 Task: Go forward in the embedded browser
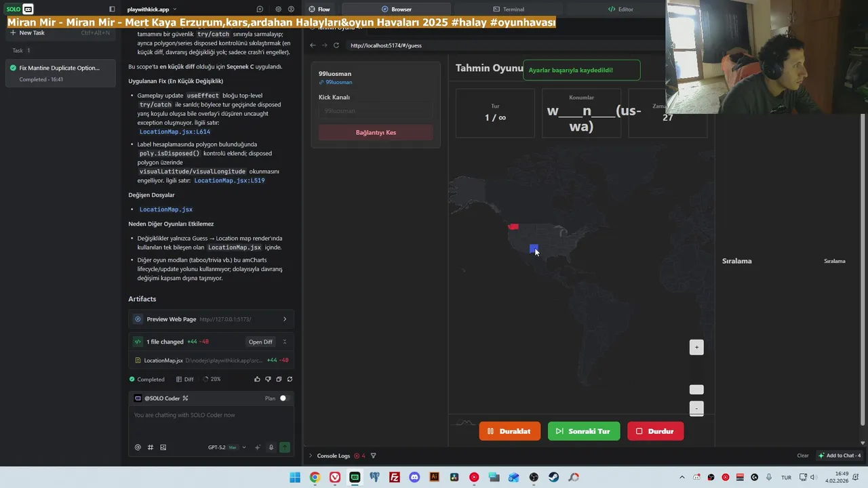click(324, 45)
